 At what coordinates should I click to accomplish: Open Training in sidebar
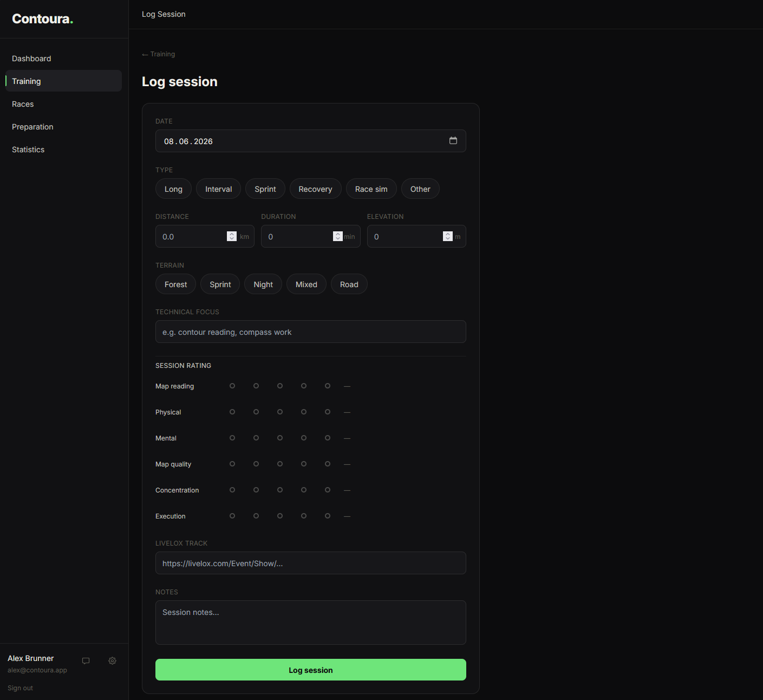click(63, 81)
